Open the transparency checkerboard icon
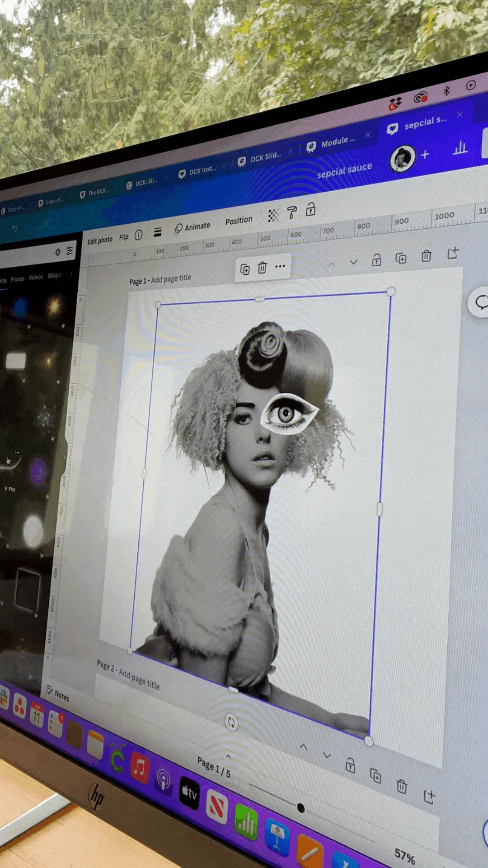The image size is (488, 868). click(273, 215)
